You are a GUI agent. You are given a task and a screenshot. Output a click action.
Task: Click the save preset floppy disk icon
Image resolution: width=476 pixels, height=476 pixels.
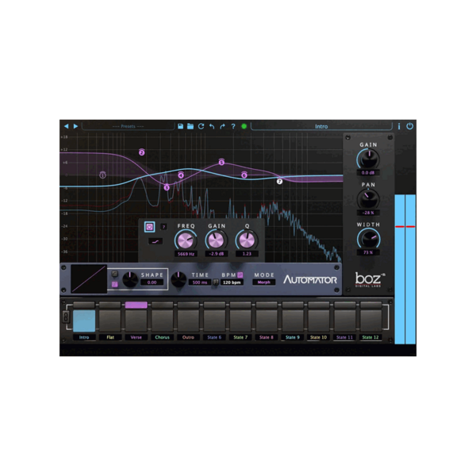point(180,126)
